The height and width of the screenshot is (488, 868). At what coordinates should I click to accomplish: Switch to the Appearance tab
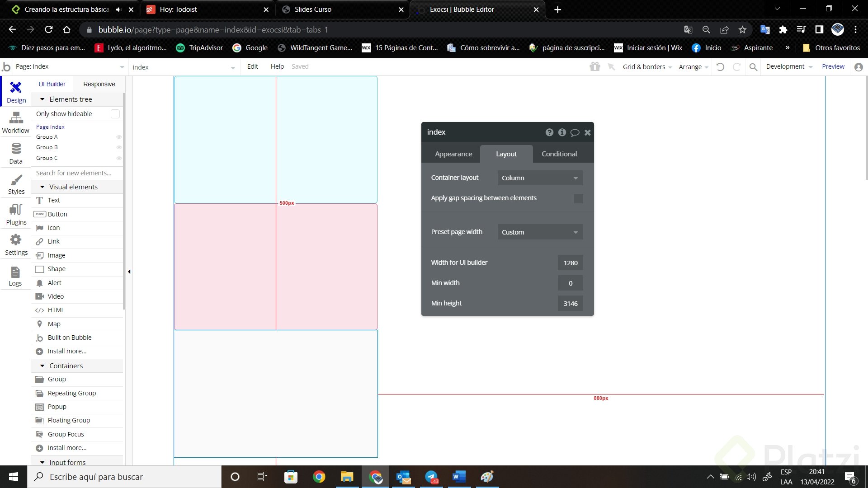point(453,154)
